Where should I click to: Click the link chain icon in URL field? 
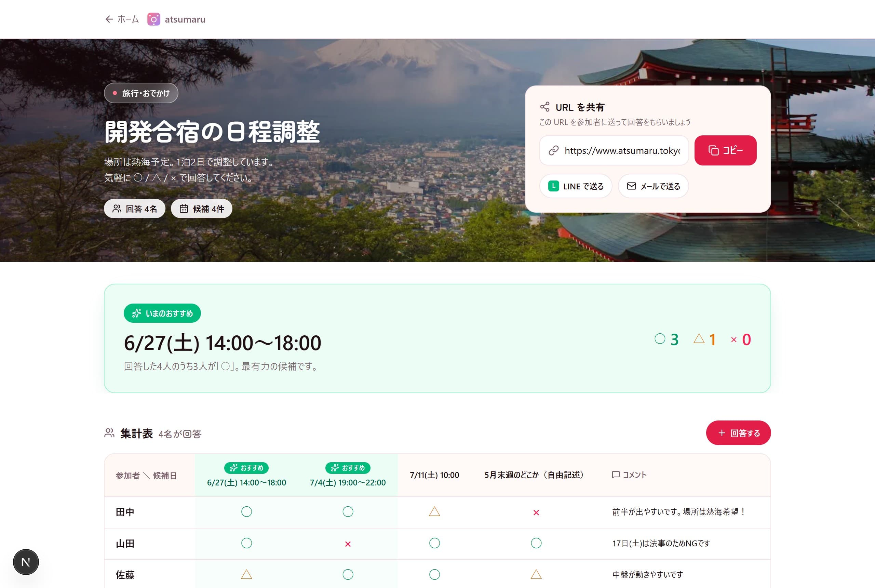click(554, 151)
